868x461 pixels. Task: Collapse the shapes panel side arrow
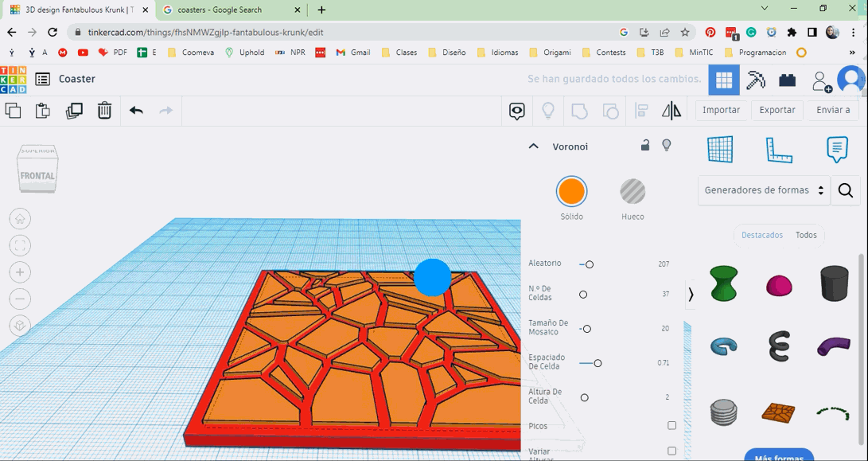[691, 295]
